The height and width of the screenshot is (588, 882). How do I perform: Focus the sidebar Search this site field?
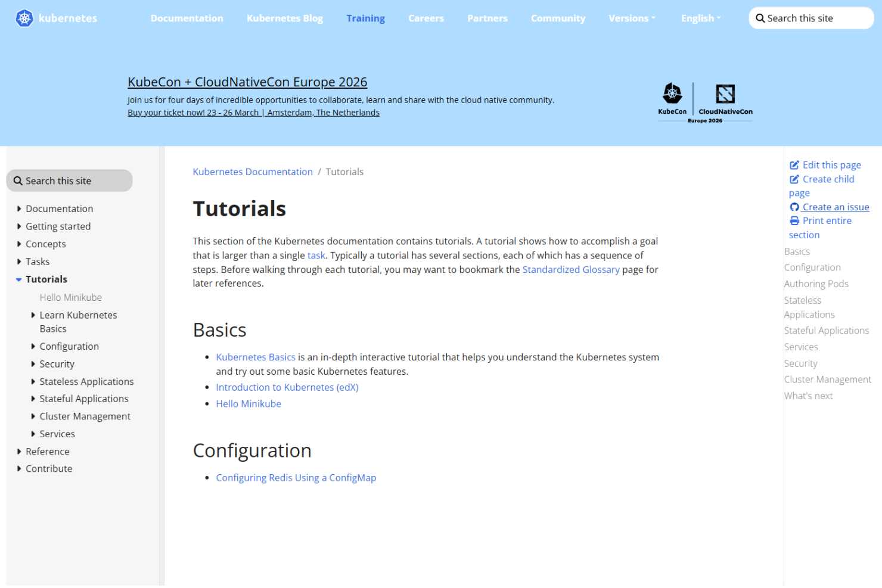pyautogui.click(x=69, y=181)
